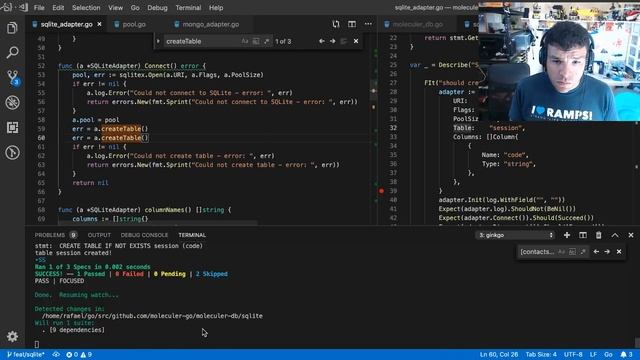The image size is (640, 360).
Task: Go to previous match in terminal find
Action: tap(596, 252)
